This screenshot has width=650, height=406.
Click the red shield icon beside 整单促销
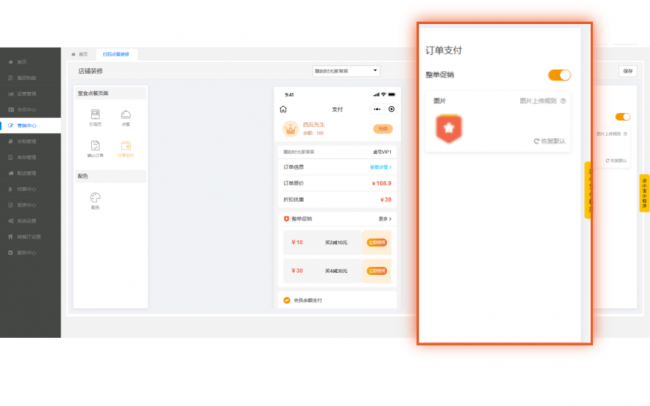click(x=286, y=219)
